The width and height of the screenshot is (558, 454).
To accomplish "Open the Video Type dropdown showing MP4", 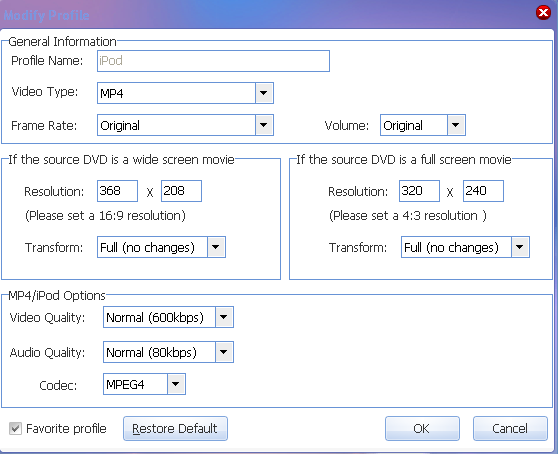I will [x=185, y=93].
